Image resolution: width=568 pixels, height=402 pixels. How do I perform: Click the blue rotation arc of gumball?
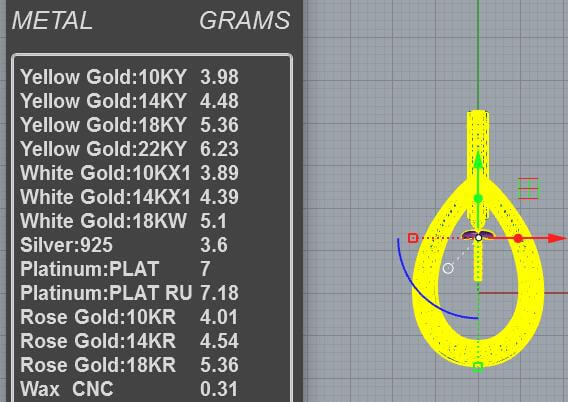(x=420, y=293)
